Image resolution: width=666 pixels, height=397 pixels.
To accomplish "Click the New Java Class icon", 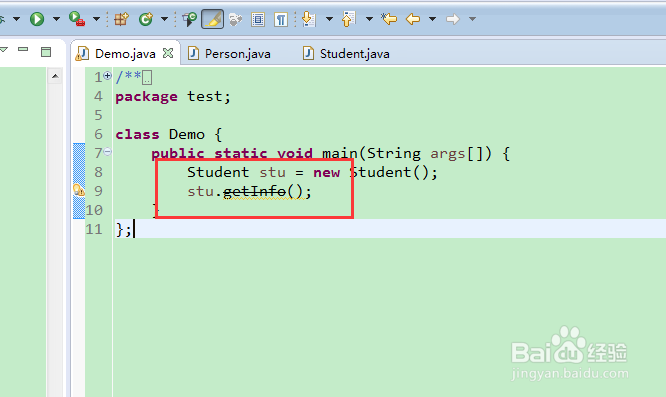I will click(x=146, y=19).
